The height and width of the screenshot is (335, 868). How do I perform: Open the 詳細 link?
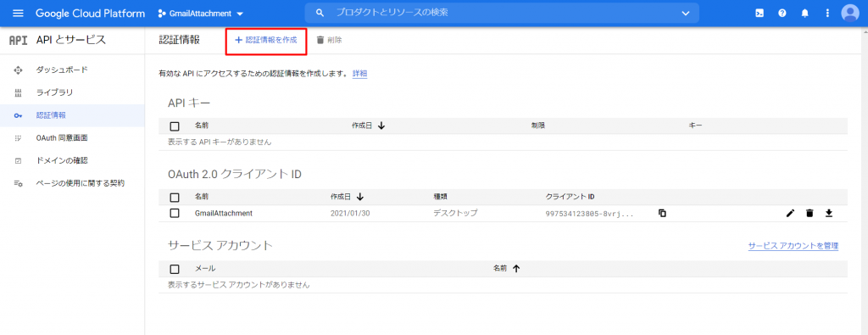(x=359, y=73)
